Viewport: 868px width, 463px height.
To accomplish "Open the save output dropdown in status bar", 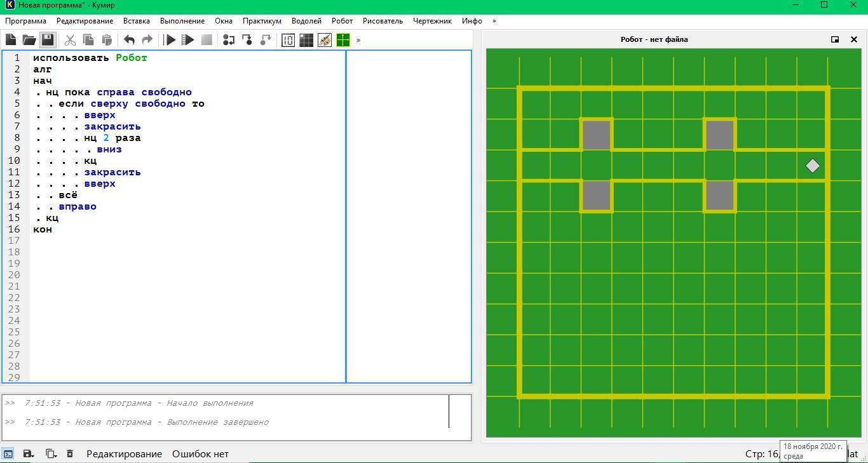I will (x=28, y=454).
